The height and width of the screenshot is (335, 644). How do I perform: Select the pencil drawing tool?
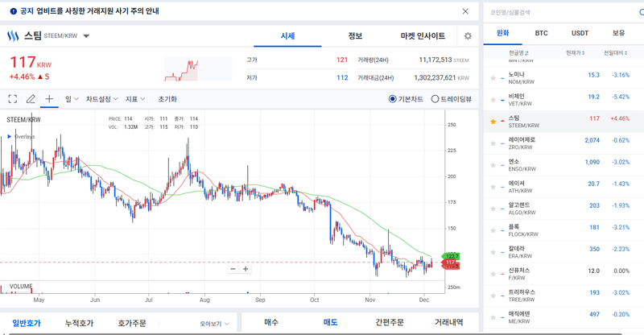(31, 99)
